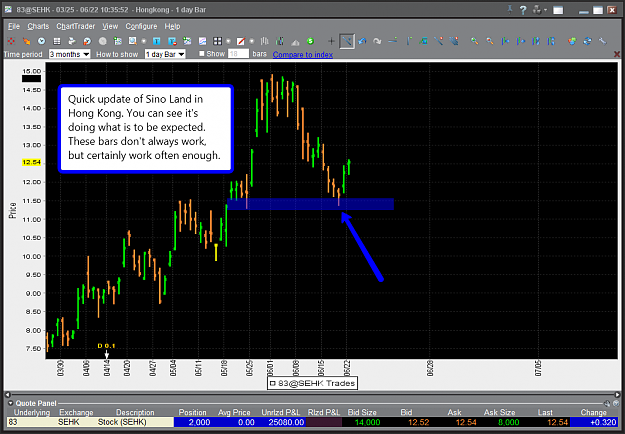The width and height of the screenshot is (625, 434).
Task: Click the D 0.1 dividend marker
Action: [x=106, y=346]
